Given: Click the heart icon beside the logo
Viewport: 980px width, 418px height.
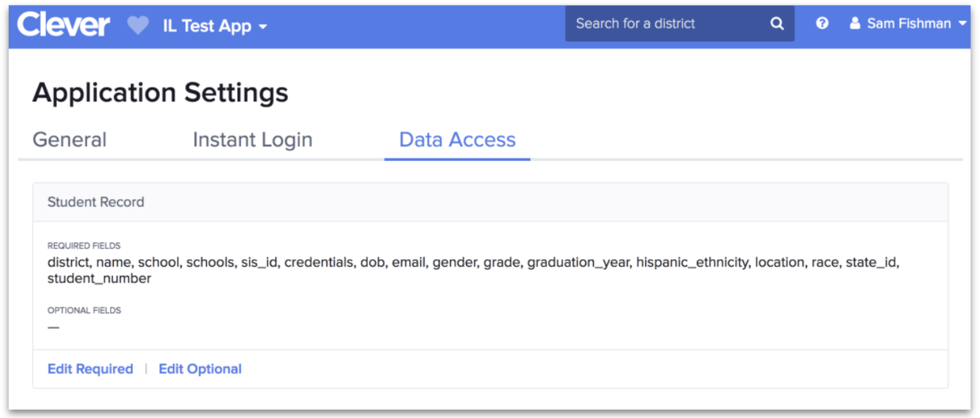Looking at the screenshot, I should 138,25.
